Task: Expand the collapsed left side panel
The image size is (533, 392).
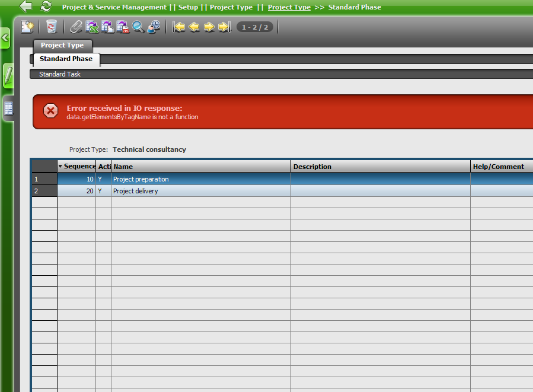Action: (x=5, y=39)
